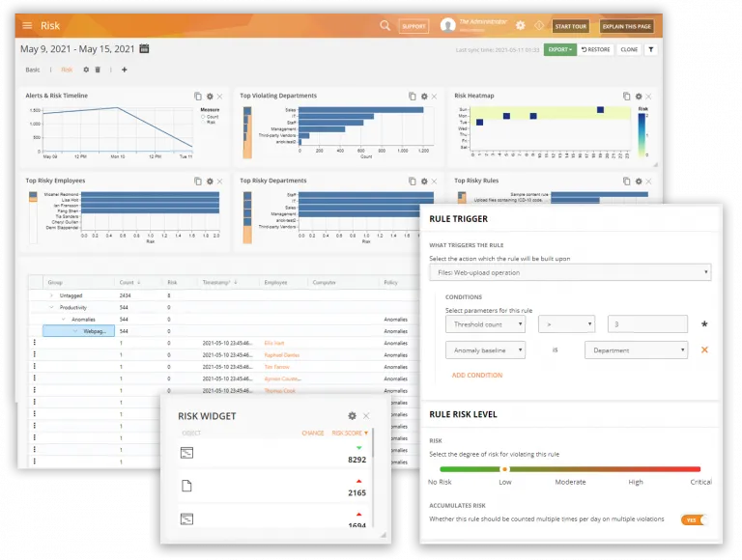Click the Group column header
The height and width of the screenshot is (560, 742).
click(55, 282)
